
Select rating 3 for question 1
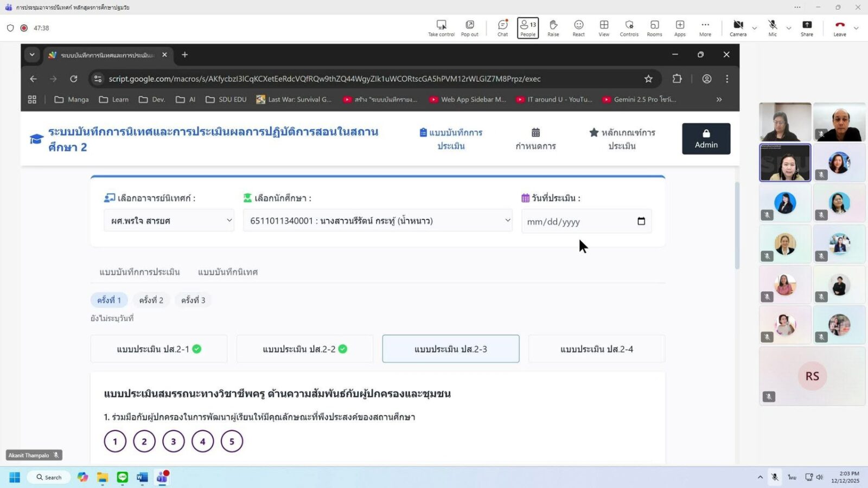point(173,441)
